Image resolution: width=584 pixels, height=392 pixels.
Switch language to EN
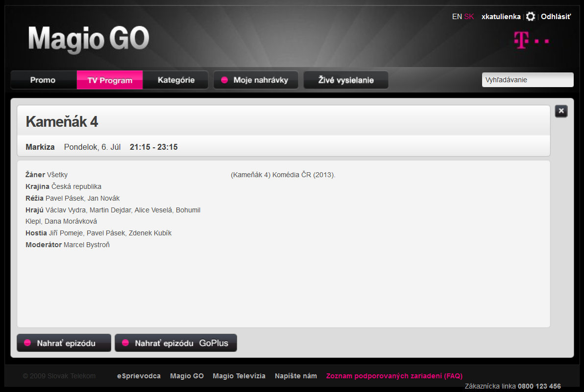(x=457, y=17)
